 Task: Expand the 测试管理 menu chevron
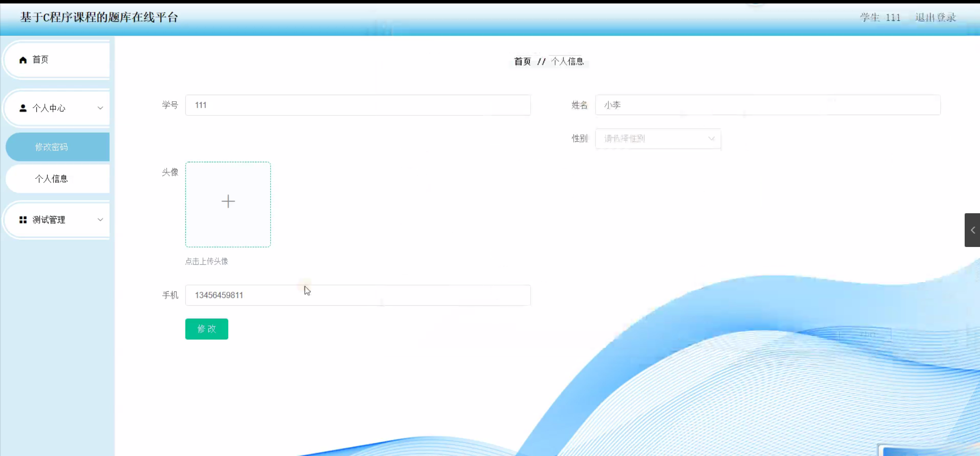coord(100,220)
